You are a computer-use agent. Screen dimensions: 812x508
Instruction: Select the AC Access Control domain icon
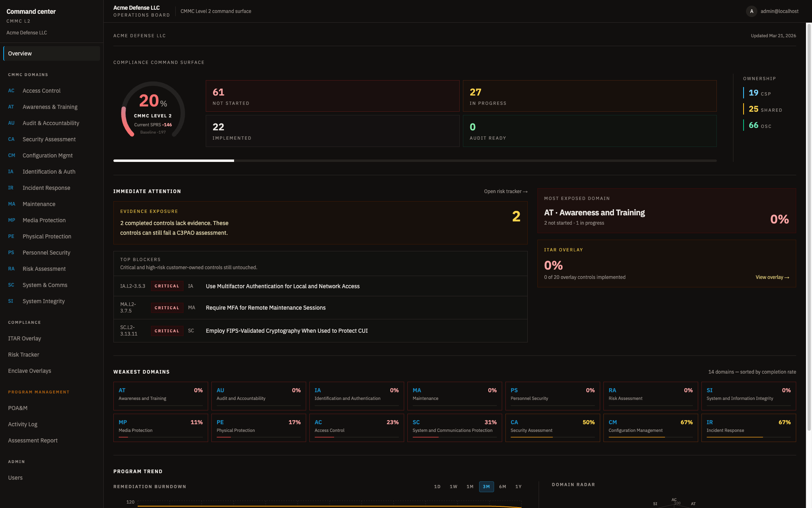[x=11, y=91]
